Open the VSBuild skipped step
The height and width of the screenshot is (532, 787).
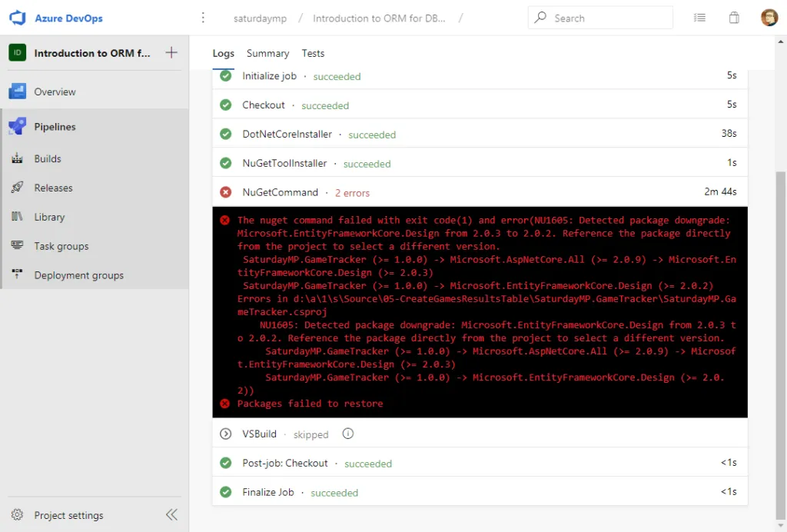pyautogui.click(x=480, y=434)
